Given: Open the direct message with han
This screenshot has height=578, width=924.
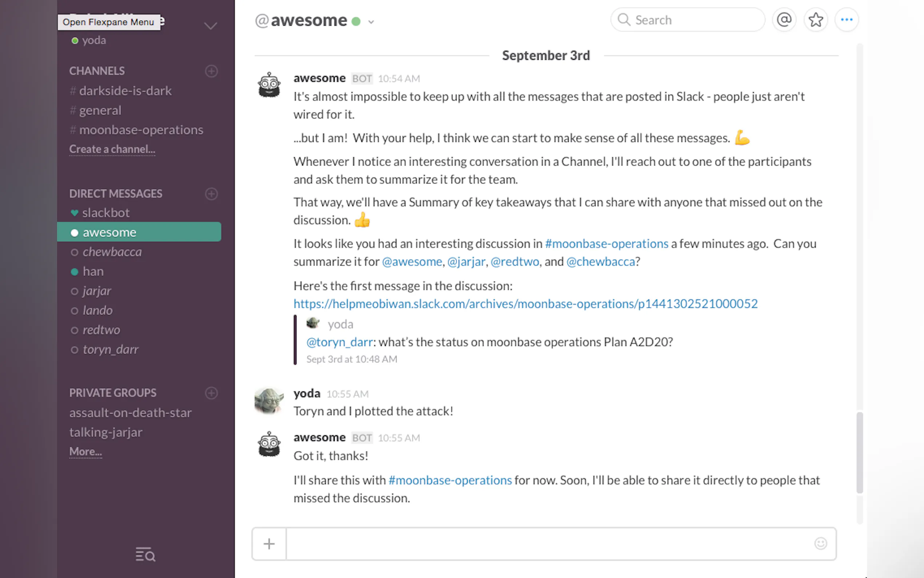Looking at the screenshot, I should pos(93,272).
